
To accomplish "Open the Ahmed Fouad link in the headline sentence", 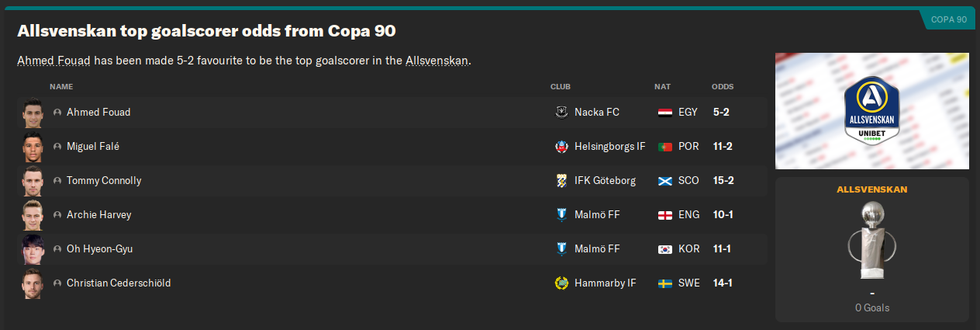I will pos(53,60).
